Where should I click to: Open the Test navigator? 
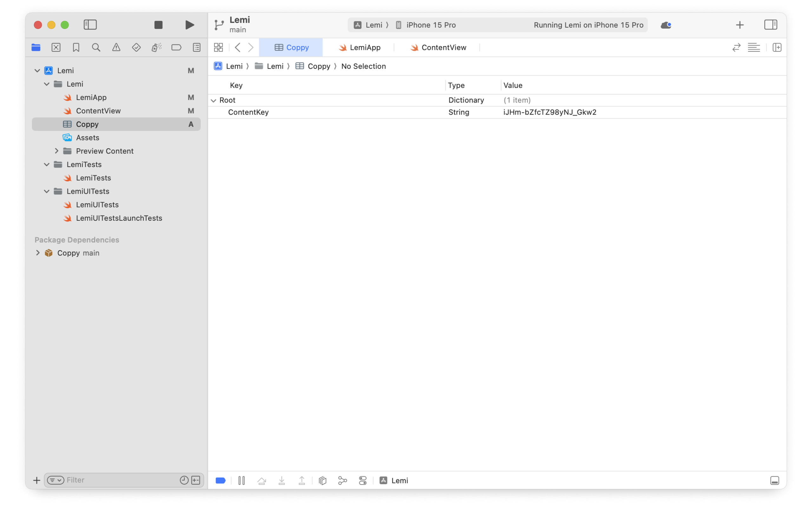[x=136, y=47]
